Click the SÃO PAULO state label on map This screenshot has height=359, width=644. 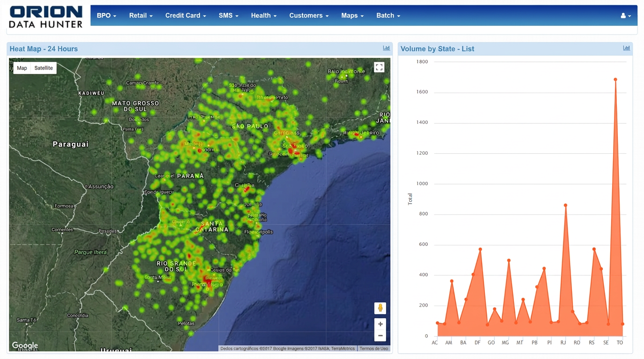pyautogui.click(x=250, y=126)
